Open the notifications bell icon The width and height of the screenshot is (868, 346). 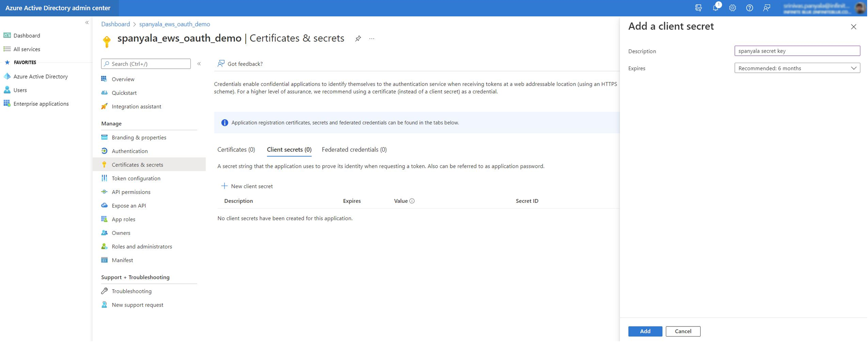click(716, 8)
